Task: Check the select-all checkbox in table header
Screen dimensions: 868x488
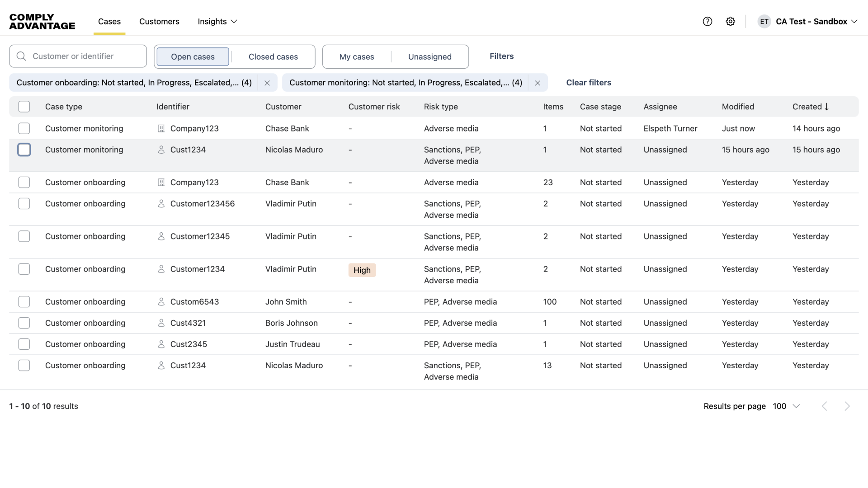Action: pyautogui.click(x=24, y=107)
